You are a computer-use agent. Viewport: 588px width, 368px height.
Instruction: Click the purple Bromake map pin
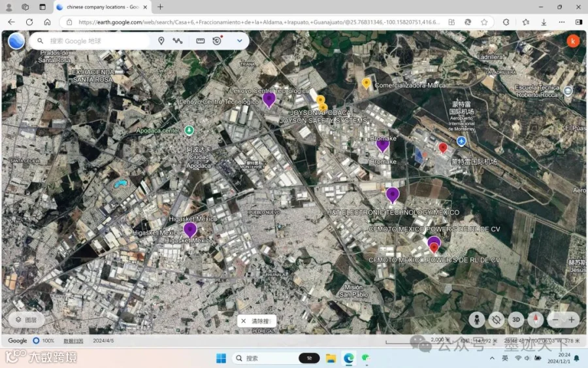pos(382,145)
